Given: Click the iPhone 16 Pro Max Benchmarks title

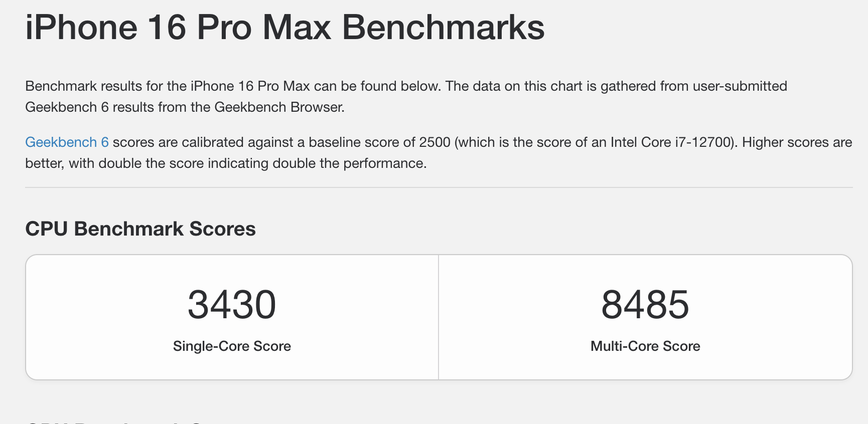Looking at the screenshot, I should coord(284,27).
